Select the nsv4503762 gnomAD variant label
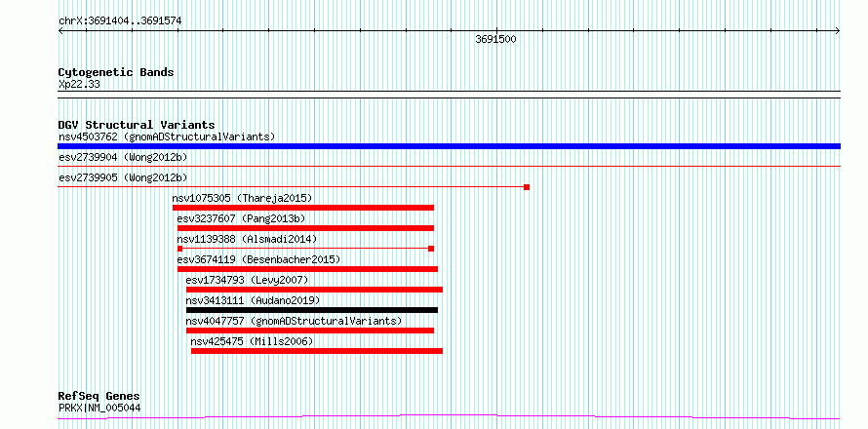Image resolution: width=868 pixels, height=429 pixels. [167, 136]
